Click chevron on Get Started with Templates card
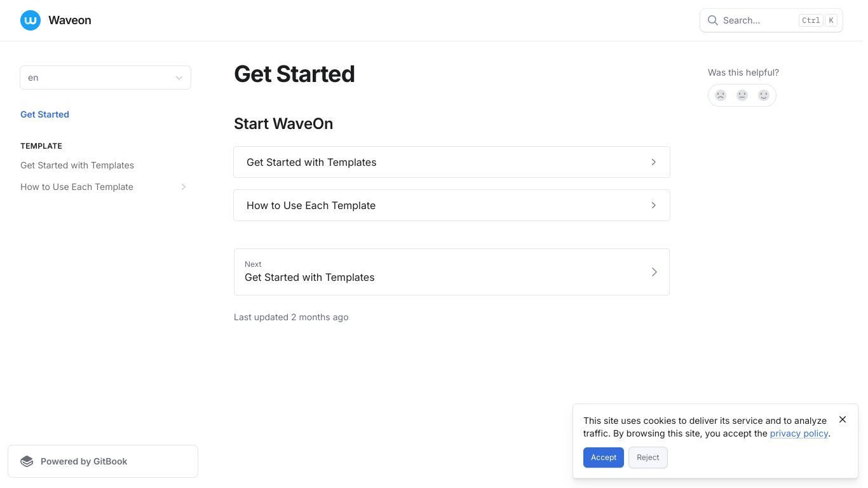Viewport: 868px width, 488px height. click(653, 162)
